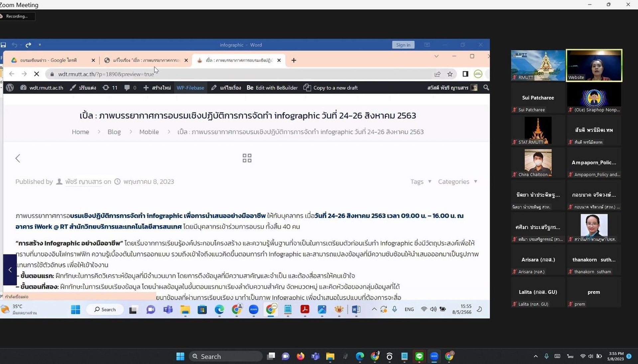Click the Save icon in Word title bar
The height and width of the screenshot is (364, 638).
3,45
